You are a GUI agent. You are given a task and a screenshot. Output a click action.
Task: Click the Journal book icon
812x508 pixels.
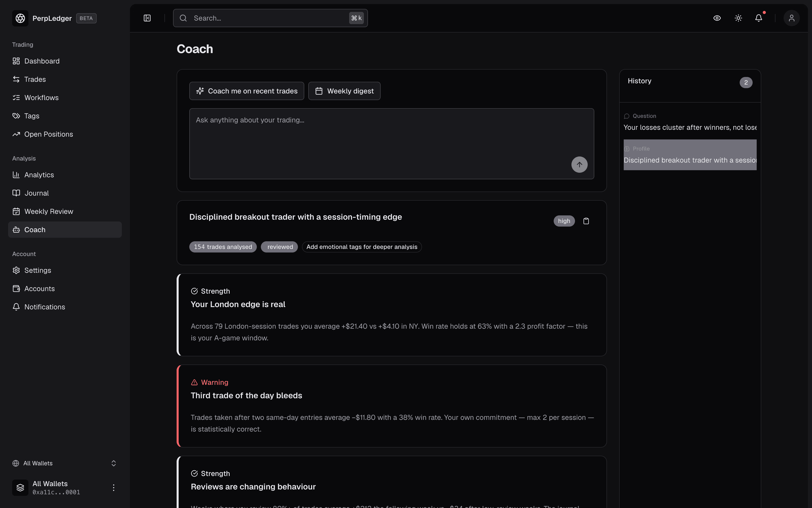point(16,193)
